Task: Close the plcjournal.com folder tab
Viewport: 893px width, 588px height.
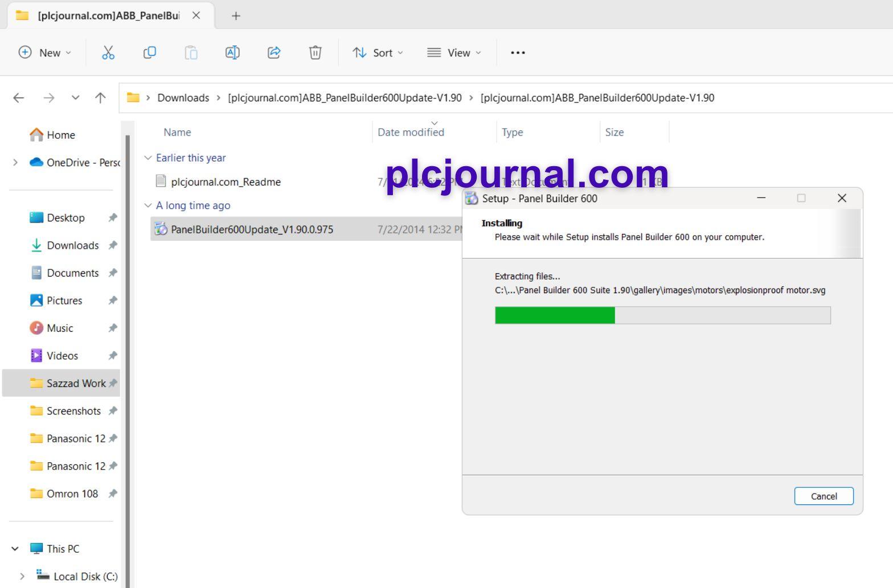Action: coord(196,15)
